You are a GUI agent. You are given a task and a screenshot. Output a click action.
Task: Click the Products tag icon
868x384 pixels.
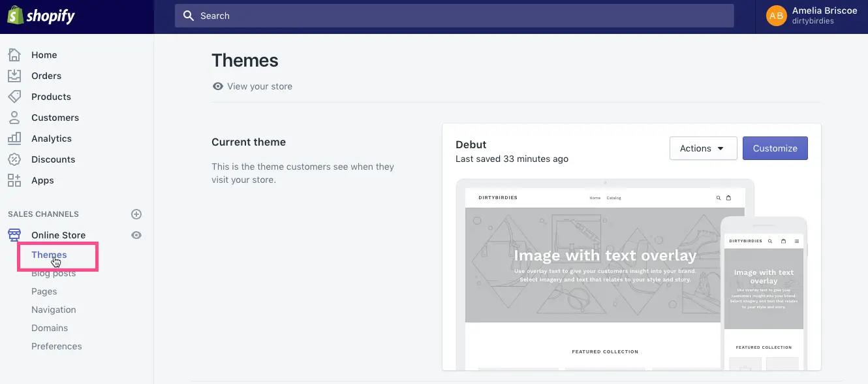point(14,97)
